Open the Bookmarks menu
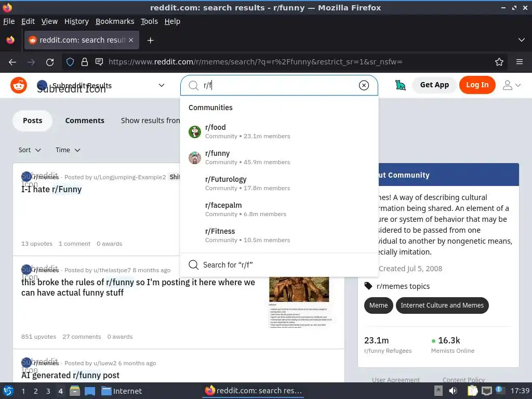Viewport: 532px width, 399px height. [115, 21]
